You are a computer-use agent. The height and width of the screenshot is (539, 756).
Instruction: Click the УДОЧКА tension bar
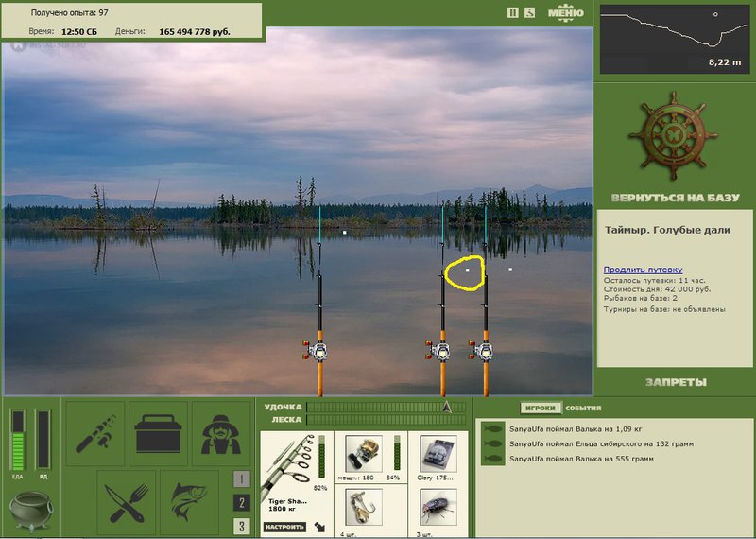387,408
